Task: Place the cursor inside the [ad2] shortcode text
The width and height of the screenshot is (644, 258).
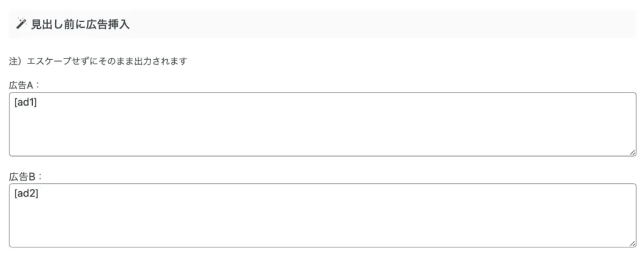Action: click(26, 194)
